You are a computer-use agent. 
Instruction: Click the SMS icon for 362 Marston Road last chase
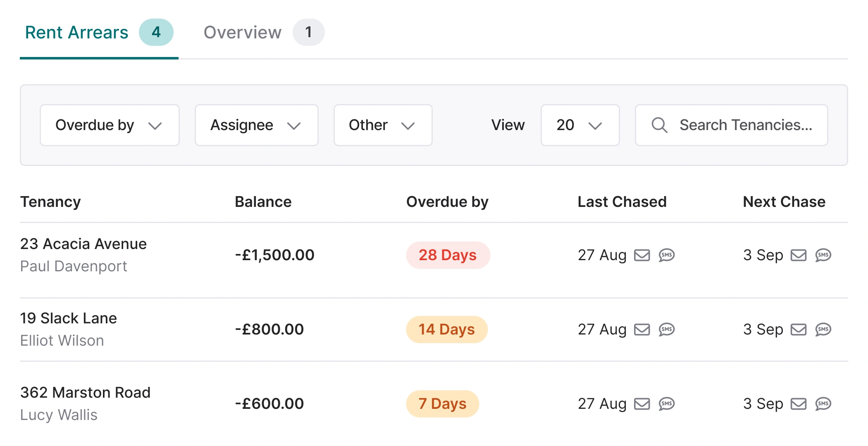click(x=666, y=404)
